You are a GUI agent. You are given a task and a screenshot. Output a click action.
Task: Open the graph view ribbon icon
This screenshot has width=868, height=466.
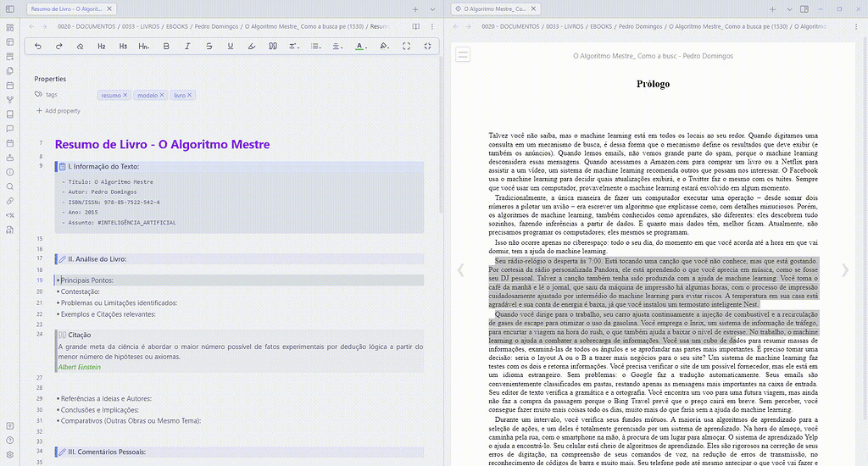(x=10, y=100)
